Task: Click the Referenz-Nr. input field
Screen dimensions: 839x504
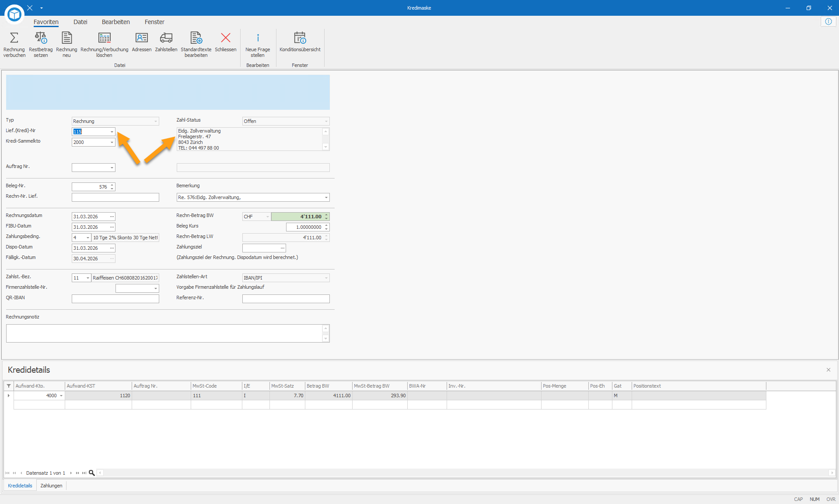Action: click(286, 299)
